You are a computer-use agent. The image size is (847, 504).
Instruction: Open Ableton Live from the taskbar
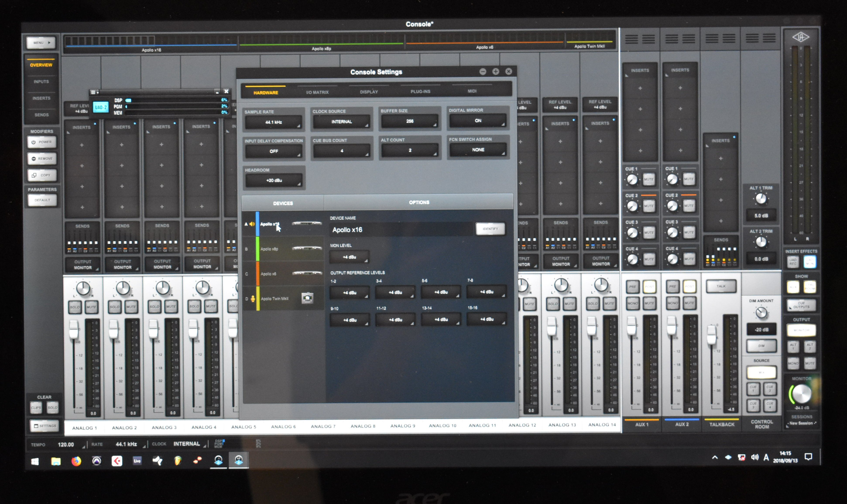(x=137, y=461)
